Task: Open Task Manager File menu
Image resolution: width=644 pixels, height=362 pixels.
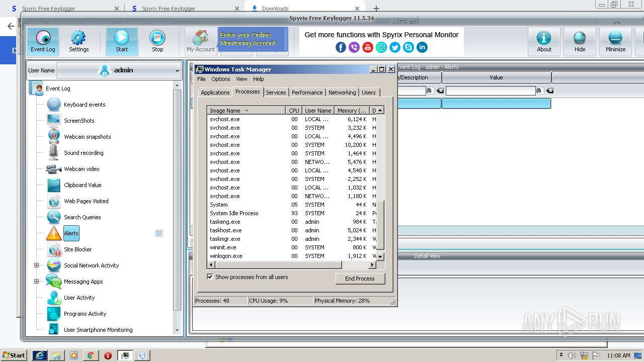Action: coord(201,79)
